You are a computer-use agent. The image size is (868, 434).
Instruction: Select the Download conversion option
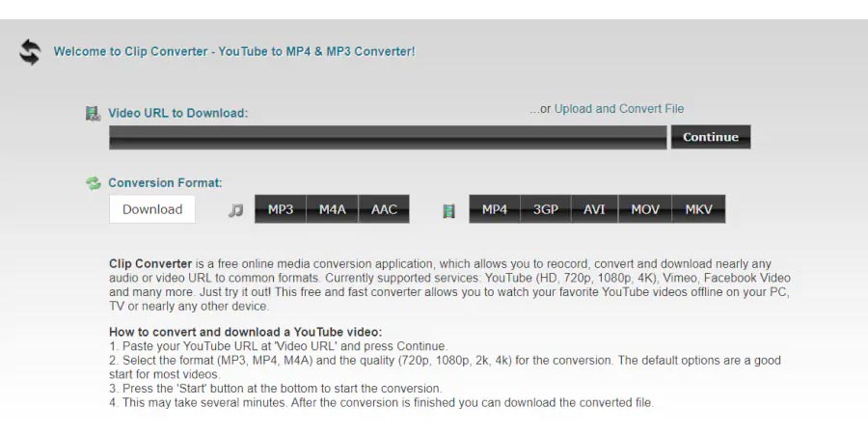coord(152,209)
